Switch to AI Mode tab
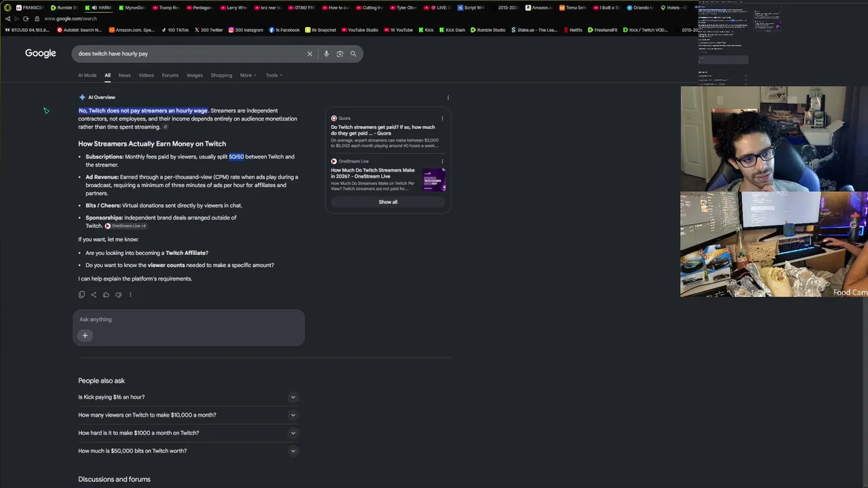868x488 pixels. [87, 75]
